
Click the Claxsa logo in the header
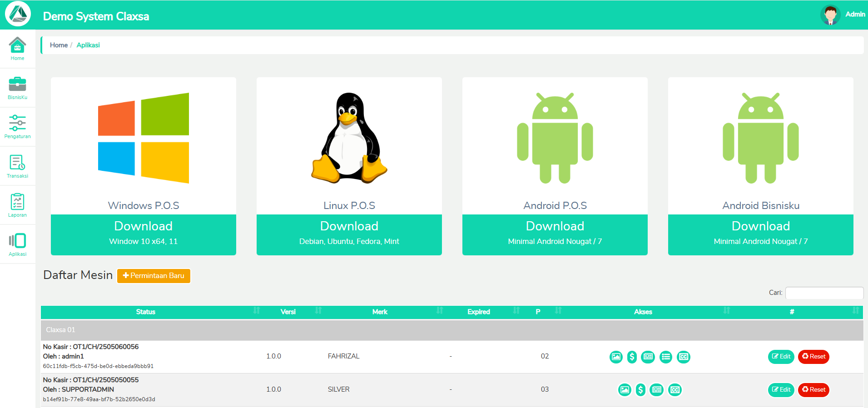click(18, 14)
